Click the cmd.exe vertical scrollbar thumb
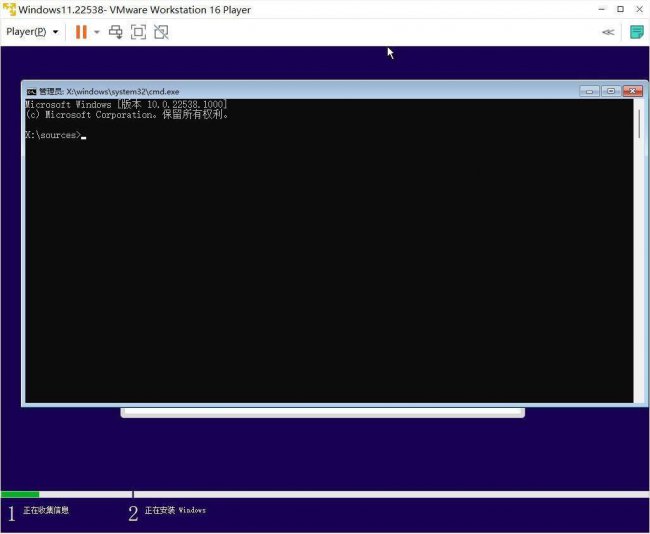650x534 pixels. click(x=639, y=124)
